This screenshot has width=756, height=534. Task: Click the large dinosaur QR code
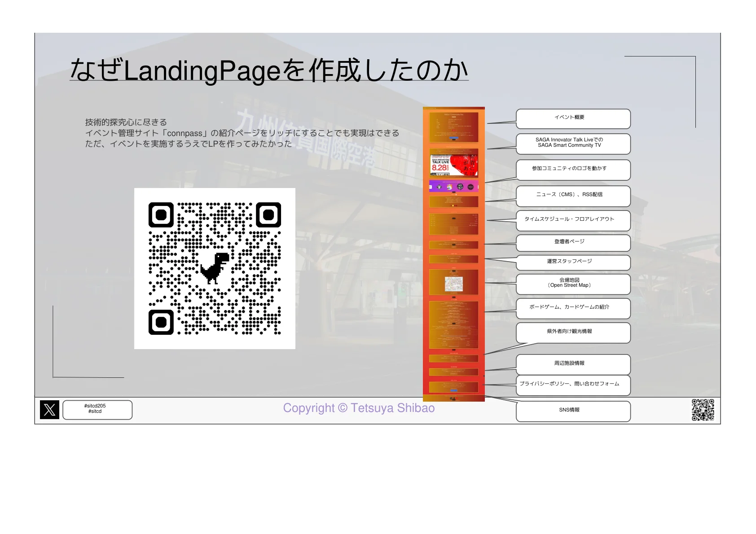point(215,268)
